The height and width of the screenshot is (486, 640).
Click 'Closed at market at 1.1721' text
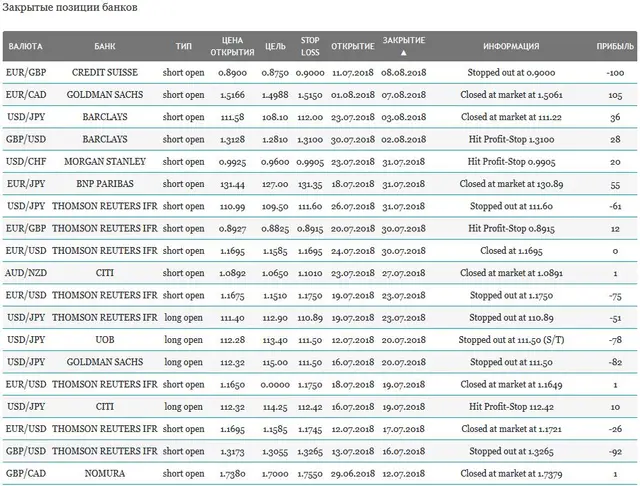click(x=511, y=429)
